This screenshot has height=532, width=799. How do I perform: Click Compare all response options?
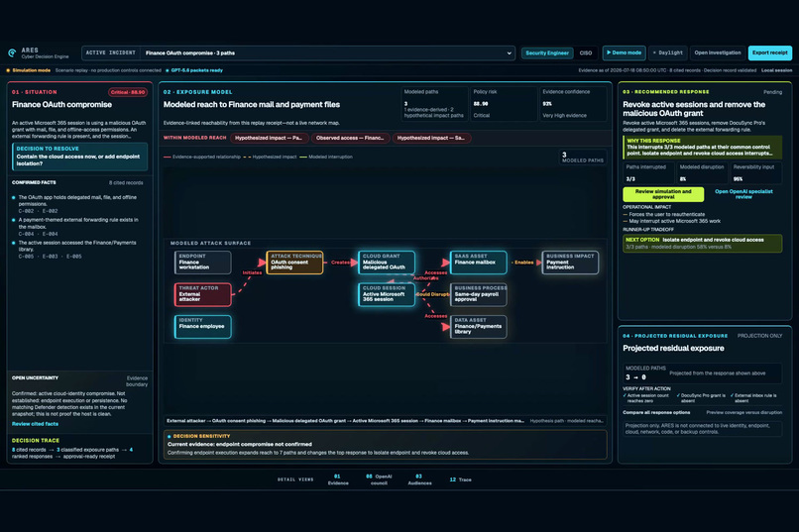pyautogui.click(x=656, y=412)
